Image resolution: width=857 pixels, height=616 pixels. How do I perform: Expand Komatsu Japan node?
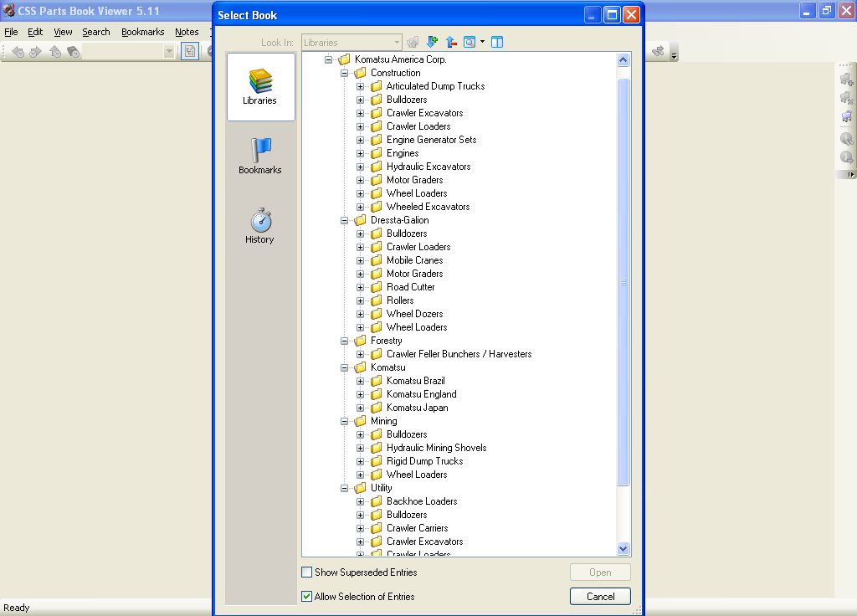(x=360, y=408)
